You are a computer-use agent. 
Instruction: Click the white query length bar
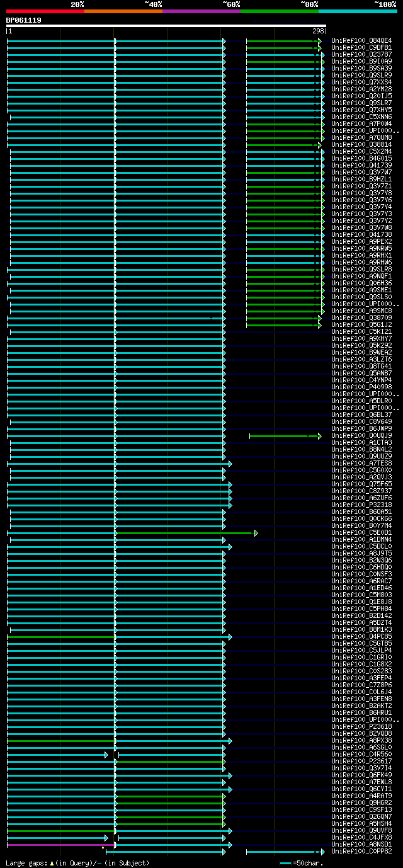[166, 26]
